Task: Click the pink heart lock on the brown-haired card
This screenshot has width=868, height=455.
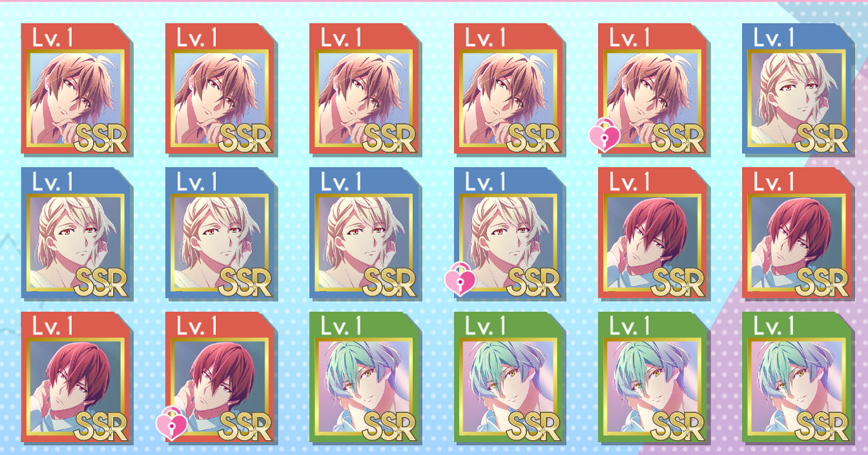Action: tap(604, 136)
